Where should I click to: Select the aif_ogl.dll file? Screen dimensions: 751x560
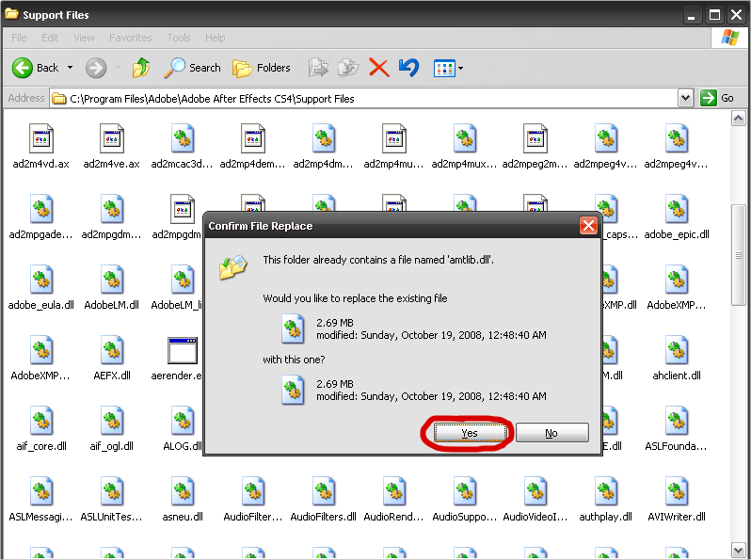(x=112, y=429)
